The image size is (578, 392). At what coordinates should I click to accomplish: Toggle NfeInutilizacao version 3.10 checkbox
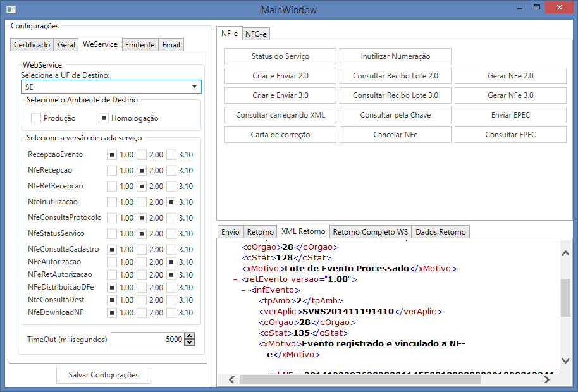pyautogui.click(x=171, y=202)
